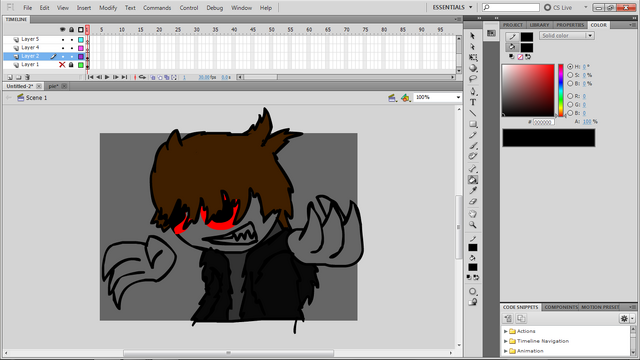Select the Pen tool
Image resolution: width=640 pixels, height=360 pixels.
(x=473, y=91)
